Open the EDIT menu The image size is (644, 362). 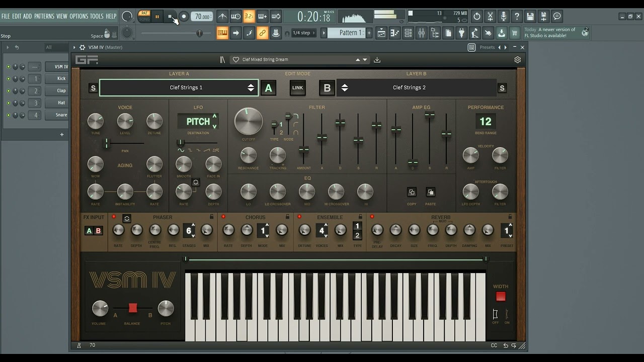17,16
